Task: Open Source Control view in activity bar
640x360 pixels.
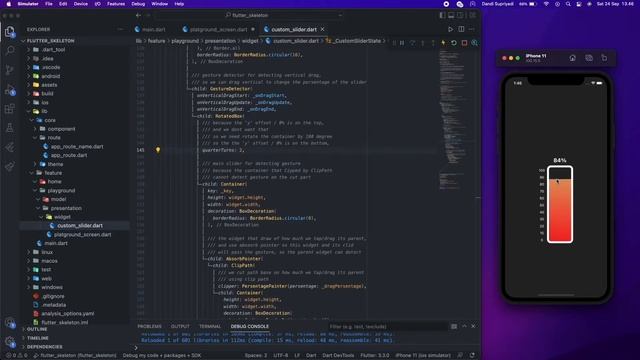Action: tap(10, 70)
